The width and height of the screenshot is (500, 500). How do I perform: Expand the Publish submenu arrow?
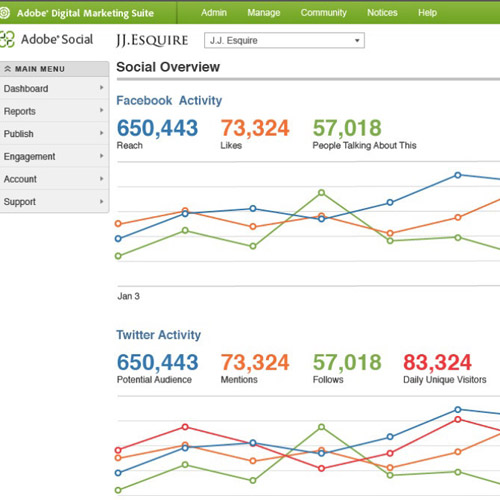pyautogui.click(x=101, y=133)
